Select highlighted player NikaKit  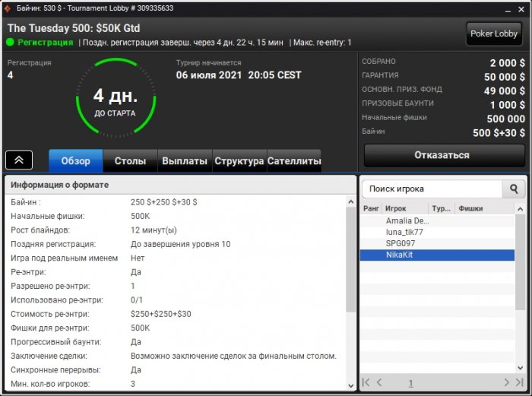tap(437, 255)
